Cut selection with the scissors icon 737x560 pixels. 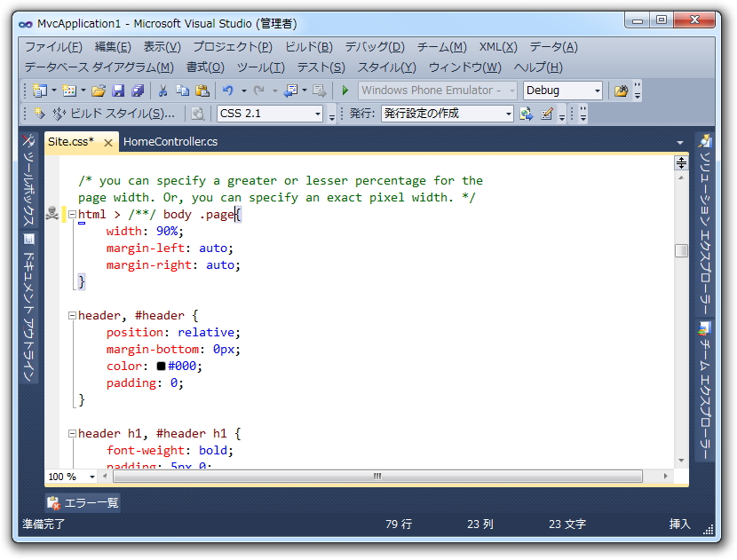point(163,91)
